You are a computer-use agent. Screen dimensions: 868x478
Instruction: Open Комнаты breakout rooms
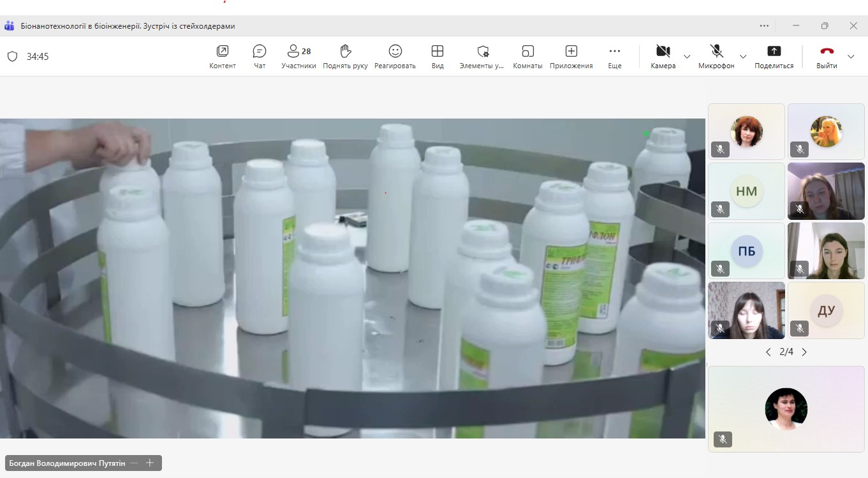[x=527, y=56]
